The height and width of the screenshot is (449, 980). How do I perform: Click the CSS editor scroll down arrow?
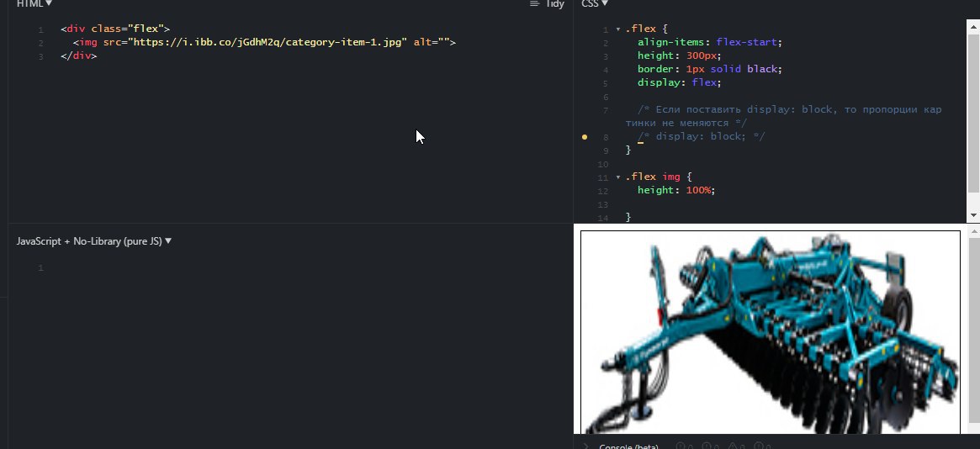point(973,215)
